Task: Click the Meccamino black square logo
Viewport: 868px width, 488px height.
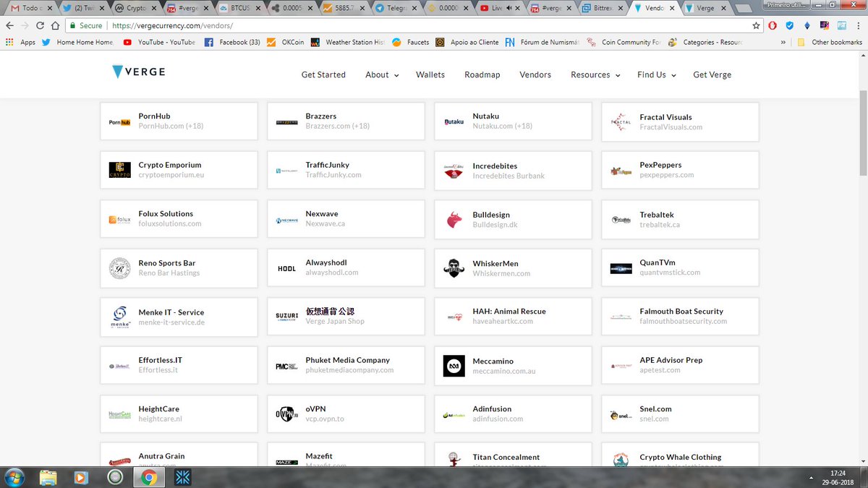Action: point(454,366)
